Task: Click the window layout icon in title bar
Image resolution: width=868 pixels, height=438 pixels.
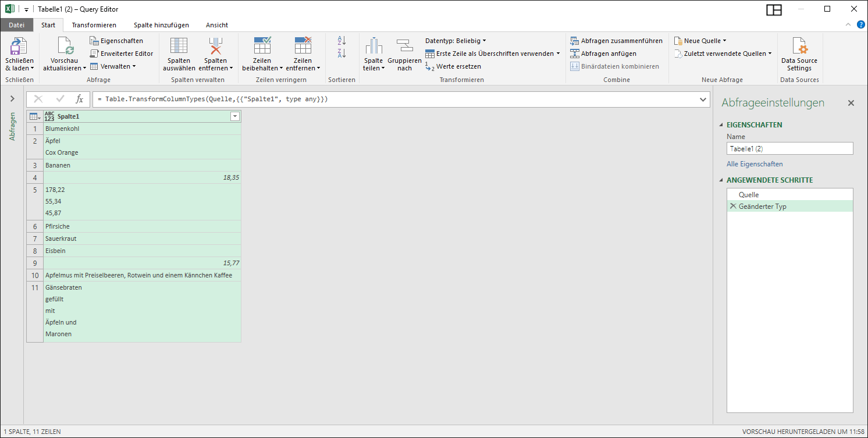Action: pyautogui.click(x=774, y=9)
